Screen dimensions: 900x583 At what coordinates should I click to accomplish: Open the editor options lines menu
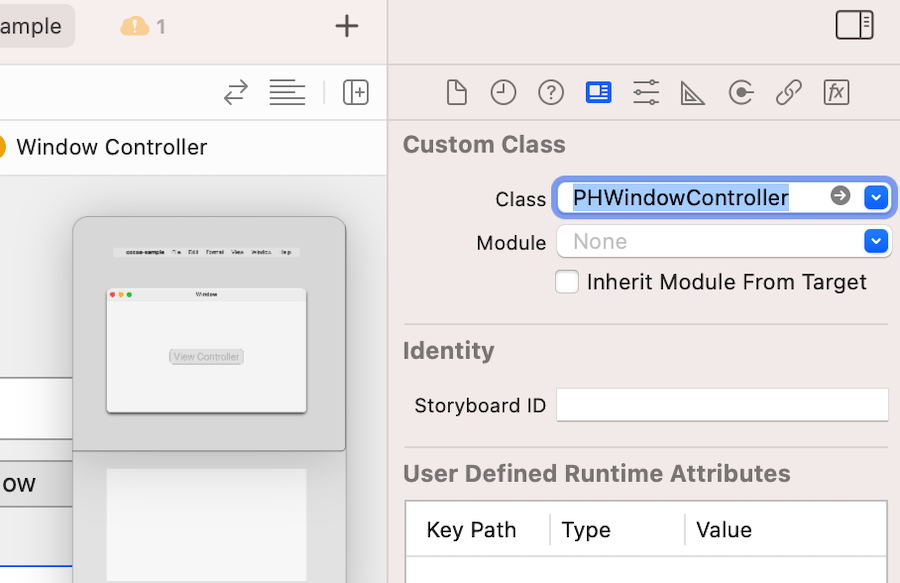(x=287, y=93)
